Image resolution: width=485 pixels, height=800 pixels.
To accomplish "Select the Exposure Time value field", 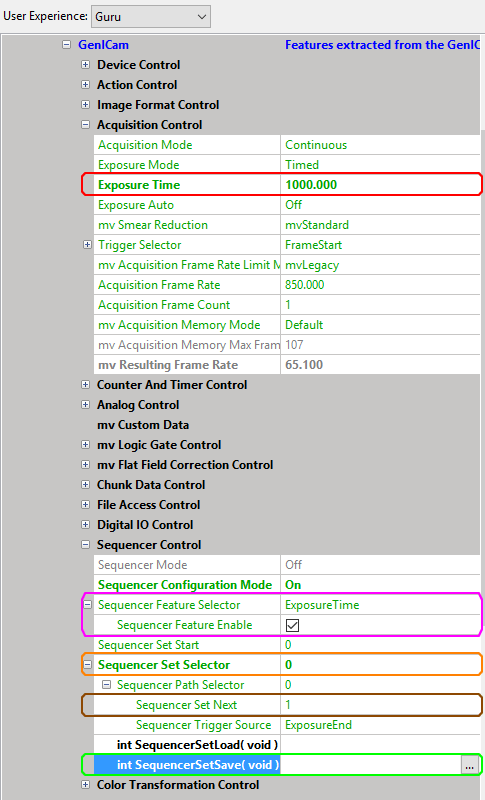I will 380,185.
